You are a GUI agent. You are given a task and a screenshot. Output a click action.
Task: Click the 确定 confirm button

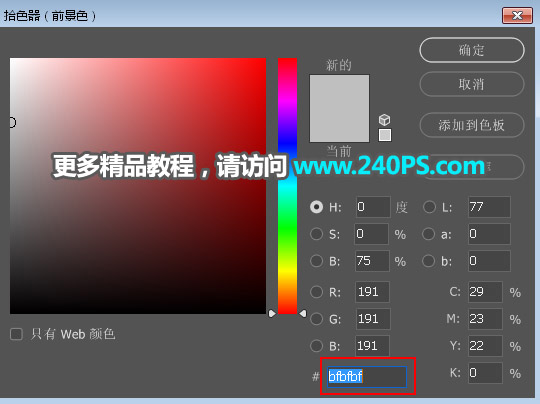(x=472, y=50)
